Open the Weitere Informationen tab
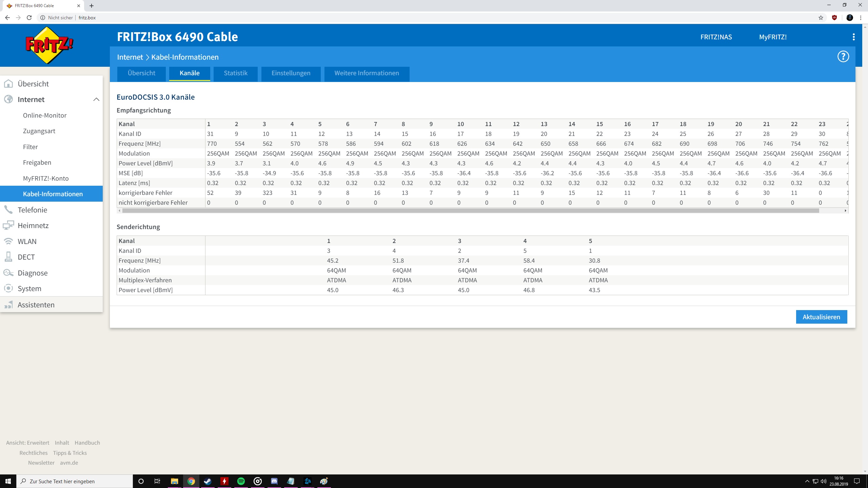The image size is (868, 488). click(367, 73)
